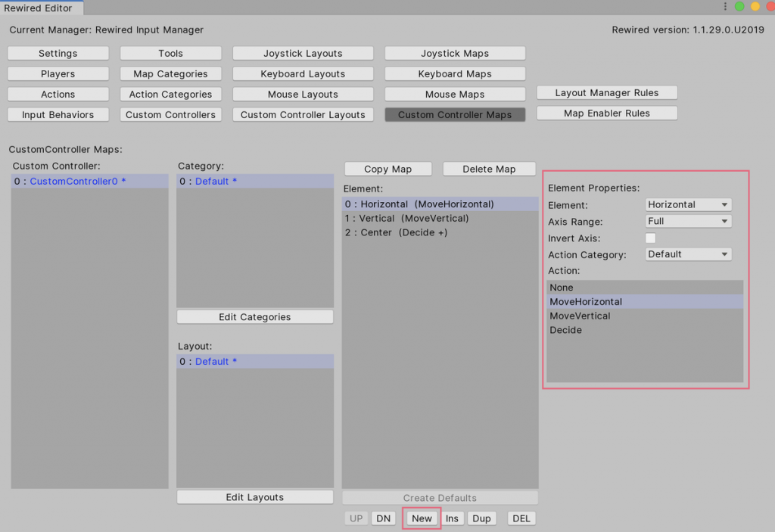
Task: Select MoveHorizontal in the Action list
Action: coord(645,302)
